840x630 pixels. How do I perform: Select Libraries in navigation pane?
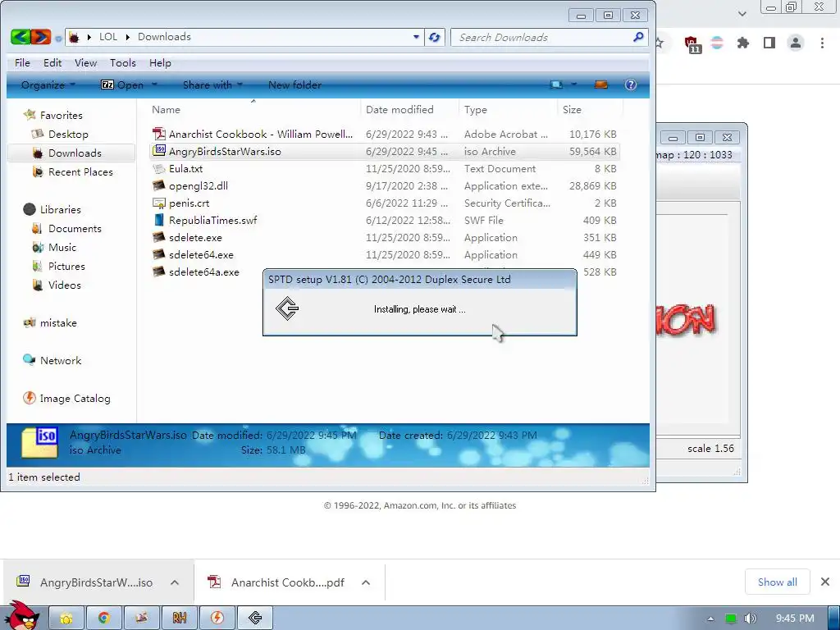[60, 209]
